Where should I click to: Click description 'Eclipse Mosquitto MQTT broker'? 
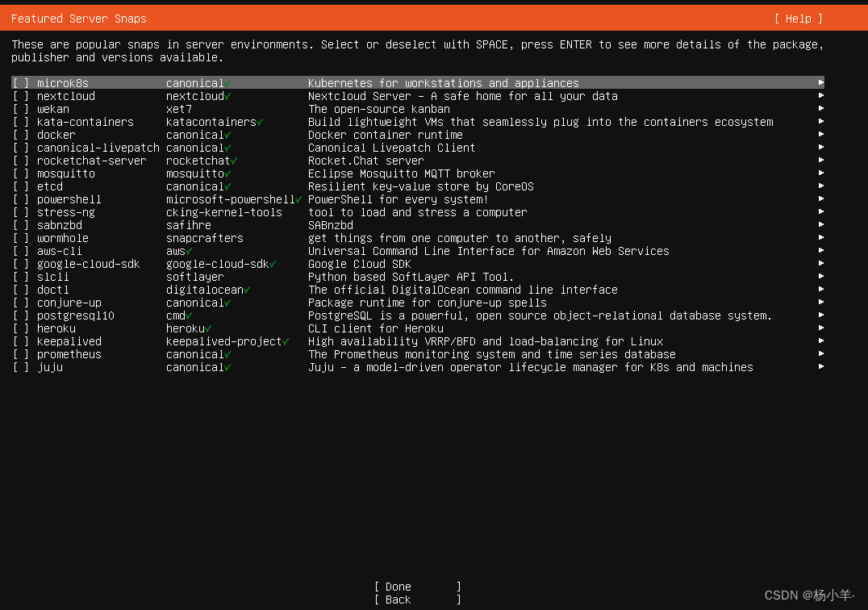click(x=402, y=173)
